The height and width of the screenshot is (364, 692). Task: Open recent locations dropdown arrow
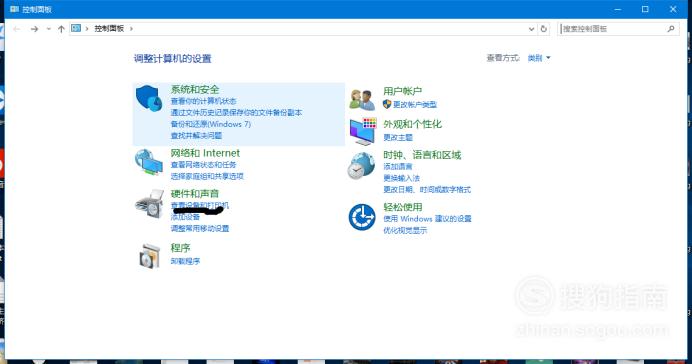click(x=49, y=29)
